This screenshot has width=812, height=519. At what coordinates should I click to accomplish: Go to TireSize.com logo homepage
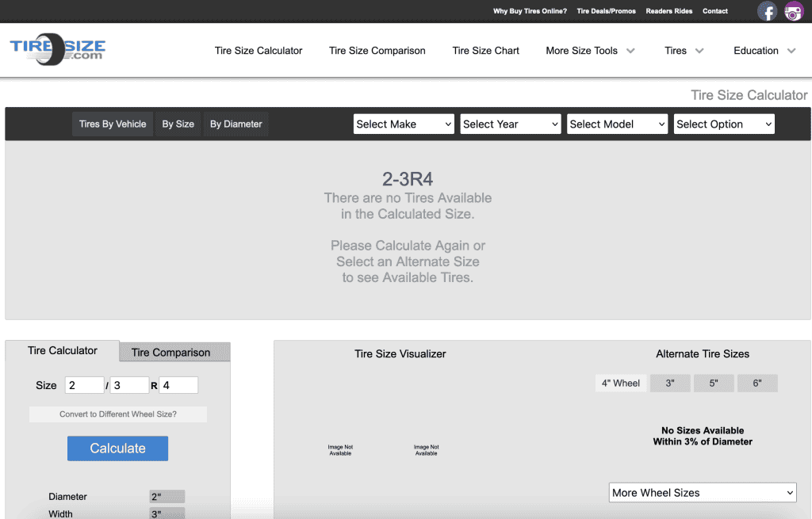coord(57,50)
